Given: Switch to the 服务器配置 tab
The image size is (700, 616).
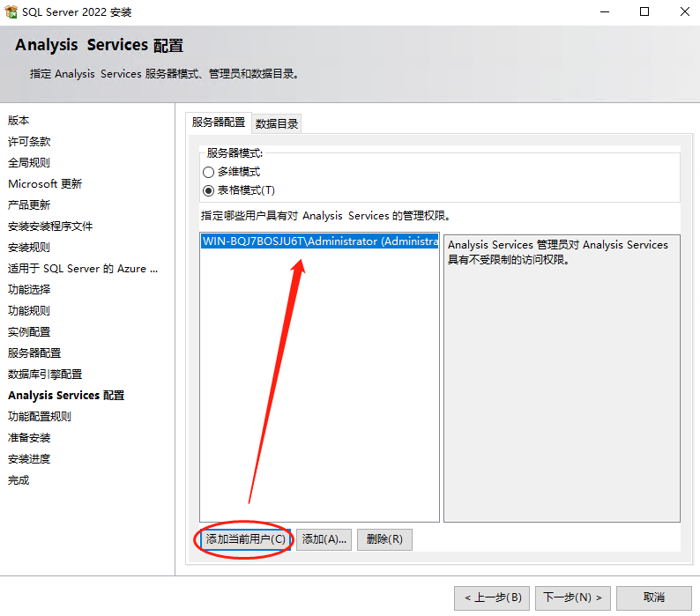Looking at the screenshot, I should [219, 122].
